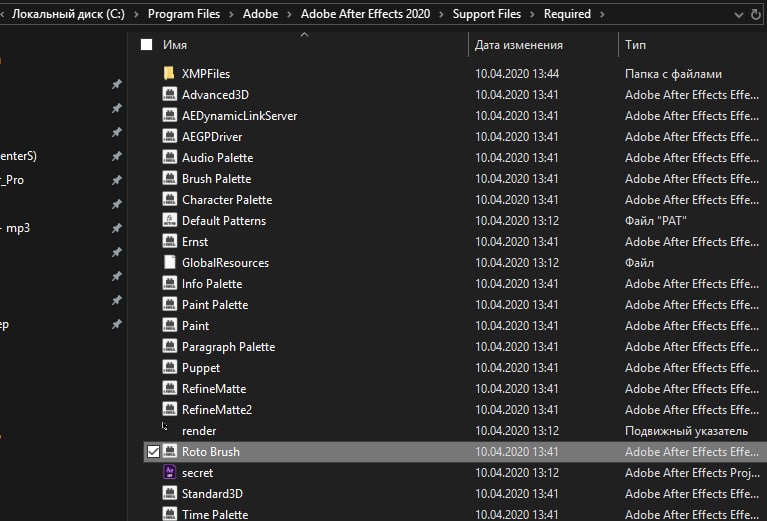
Task: Click the Ernst plugin file icon
Action: coord(169,241)
